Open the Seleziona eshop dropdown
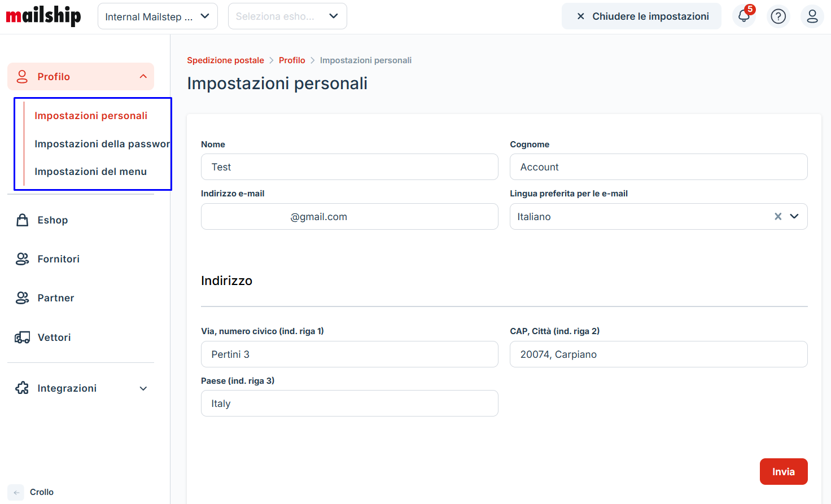 coord(287,16)
